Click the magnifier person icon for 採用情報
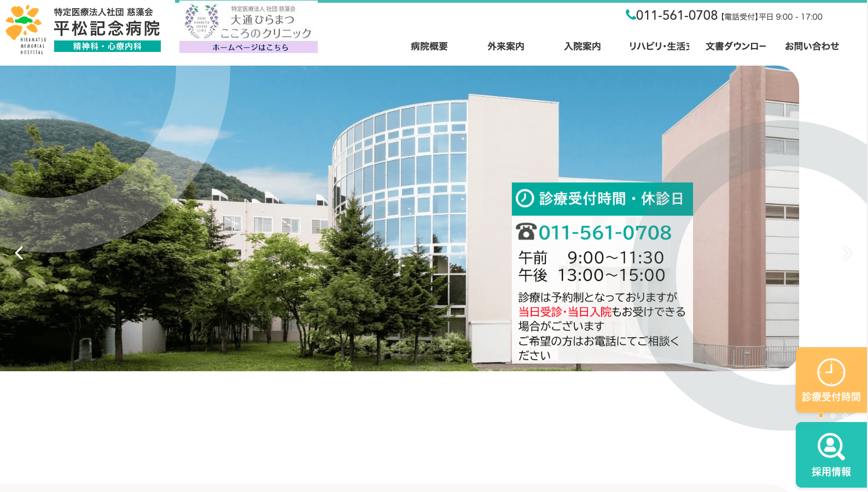This screenshot has height=492, width=868. 831,447
